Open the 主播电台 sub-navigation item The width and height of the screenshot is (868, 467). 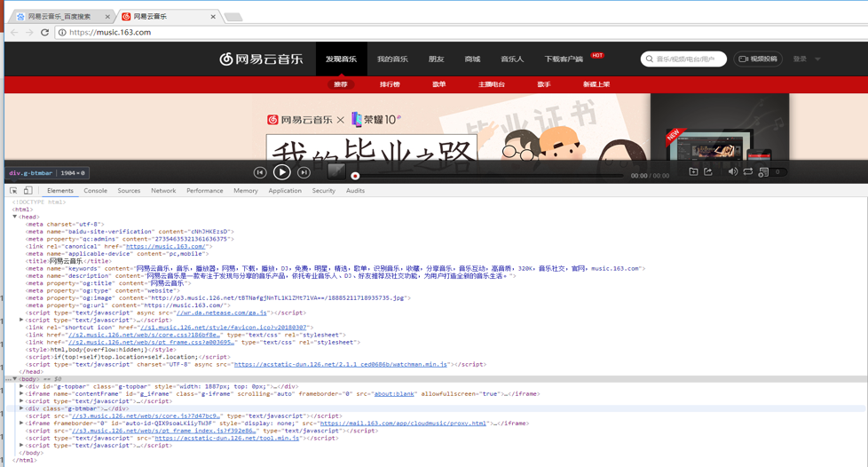[492, 84]
